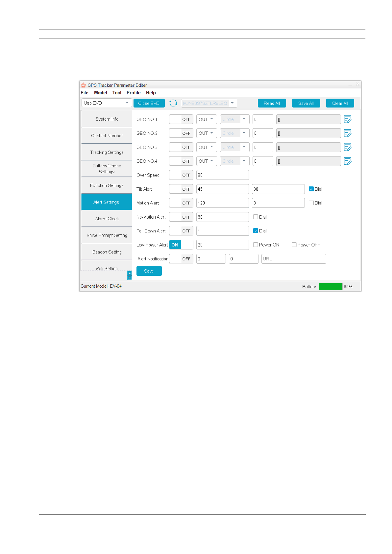Click the Low Power Alert field showing 20

tap(223, 245)
